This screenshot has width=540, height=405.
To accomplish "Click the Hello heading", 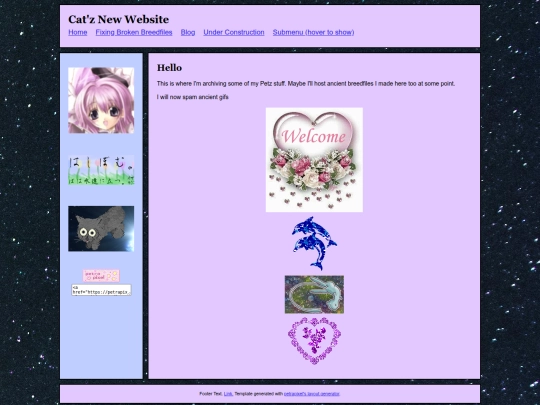I will 169,68.
